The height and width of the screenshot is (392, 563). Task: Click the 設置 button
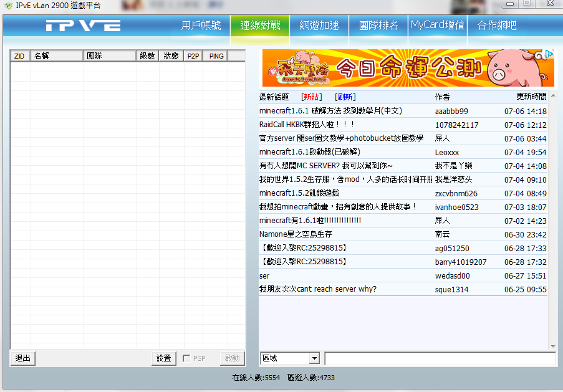click(x=164, y=358)
